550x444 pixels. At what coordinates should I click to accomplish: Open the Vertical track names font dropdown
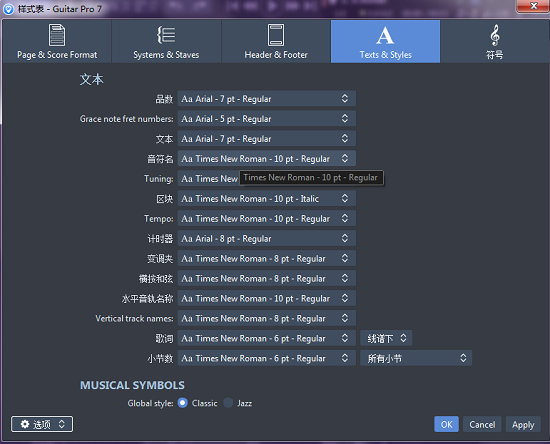click(x=267, y=318)
